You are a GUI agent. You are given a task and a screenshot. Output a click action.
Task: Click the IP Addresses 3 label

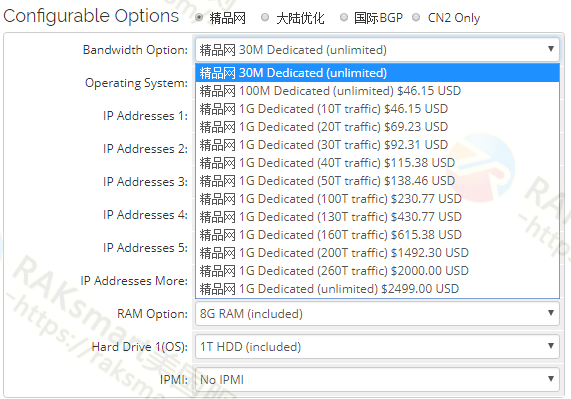145,182
